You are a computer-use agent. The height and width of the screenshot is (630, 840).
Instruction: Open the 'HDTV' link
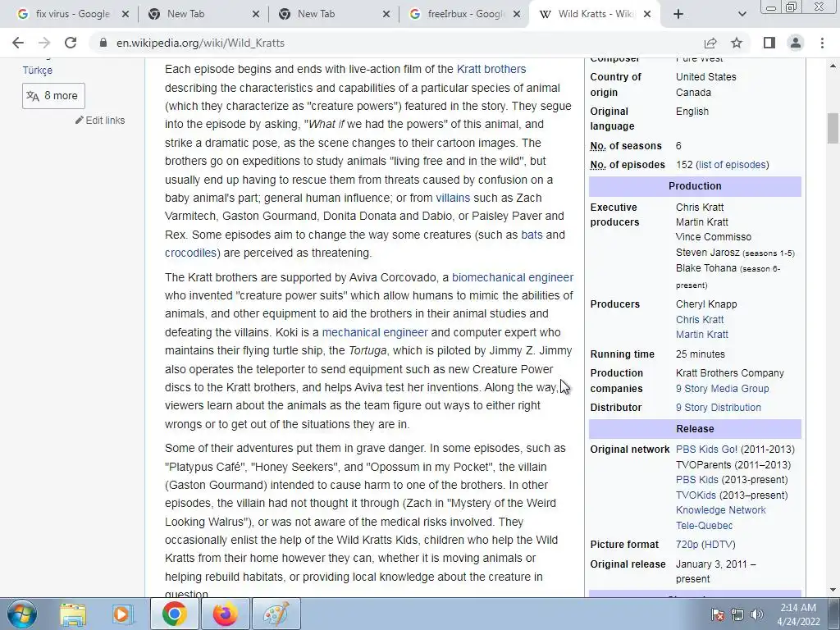click(x=719, y=545)
